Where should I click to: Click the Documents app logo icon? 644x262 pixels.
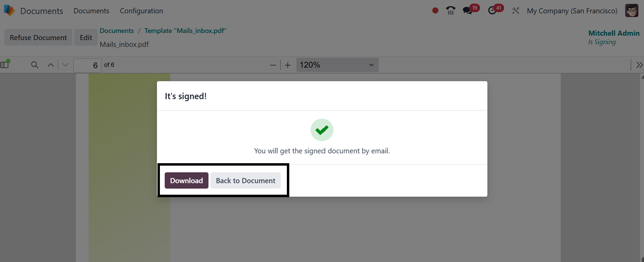(9, 11)
